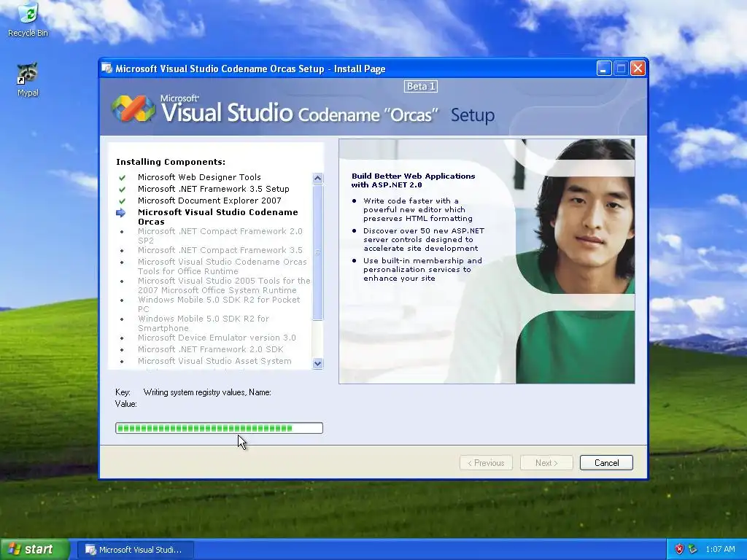Click the Value: status label
The width and height of the screenshot is (747, 560).
click(125, 404)
